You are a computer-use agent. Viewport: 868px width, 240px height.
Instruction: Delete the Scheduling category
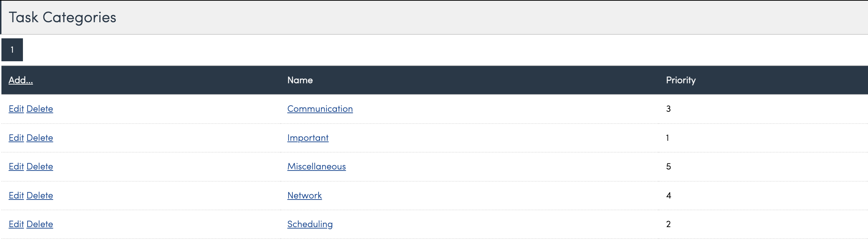pyautogui.click(x=40, y=224)
